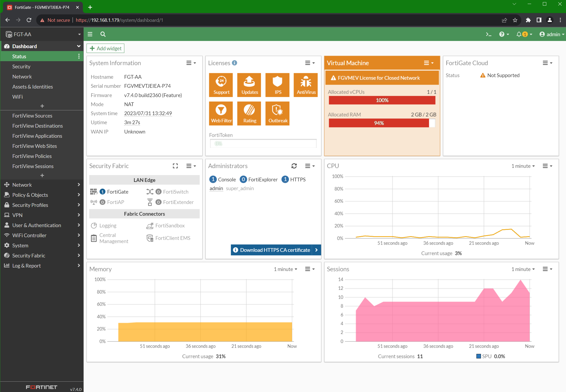
Task: Click the admin administrator link
Action: [216, 188]
